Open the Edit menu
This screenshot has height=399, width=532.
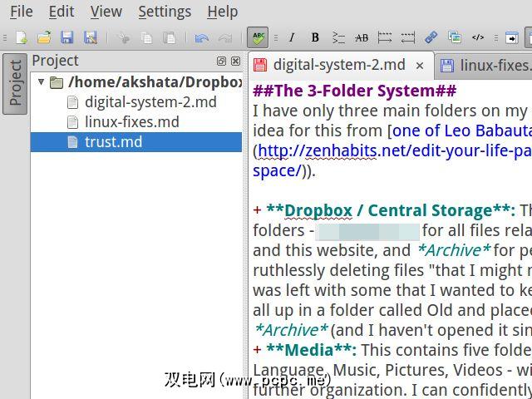pyautogui.click(x=62, y=12)
